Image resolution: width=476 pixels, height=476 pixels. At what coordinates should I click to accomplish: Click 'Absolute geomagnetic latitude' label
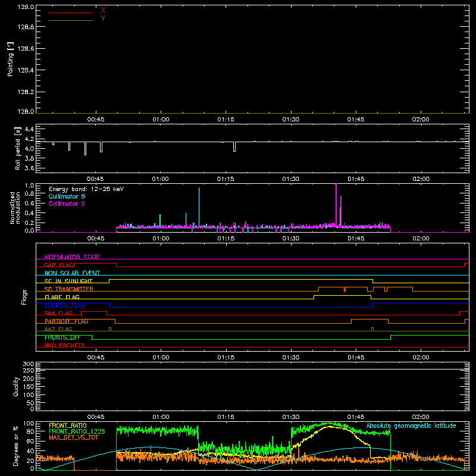[x=411, y=426]
